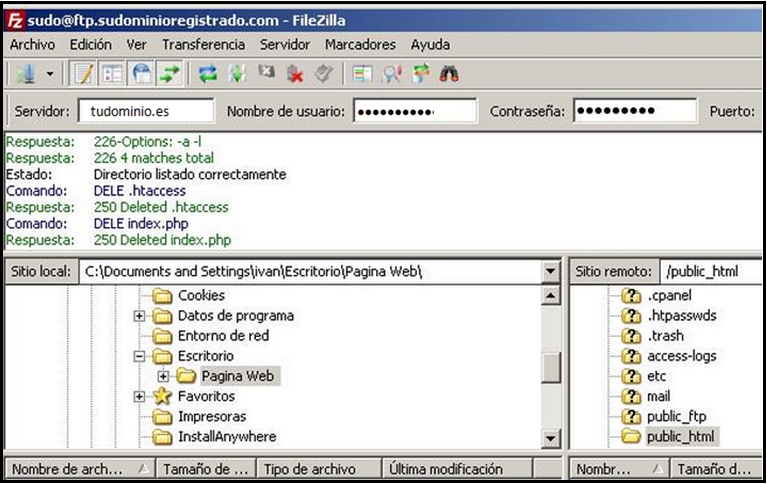
Task: Open the Site Manager dropdown arrow
Action: pos(50,74)
